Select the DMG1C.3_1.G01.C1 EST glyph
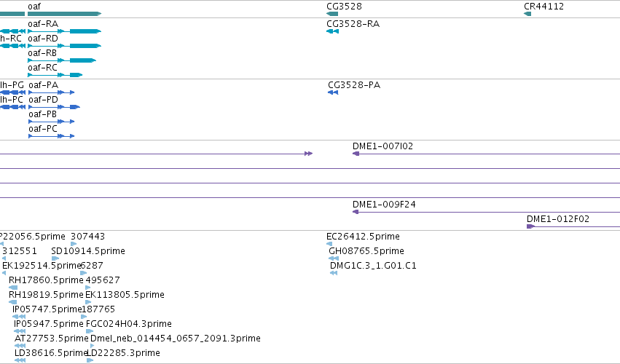The height and width of the screenshot is (364, 620). pyautogui.click(x=334, y=273)
